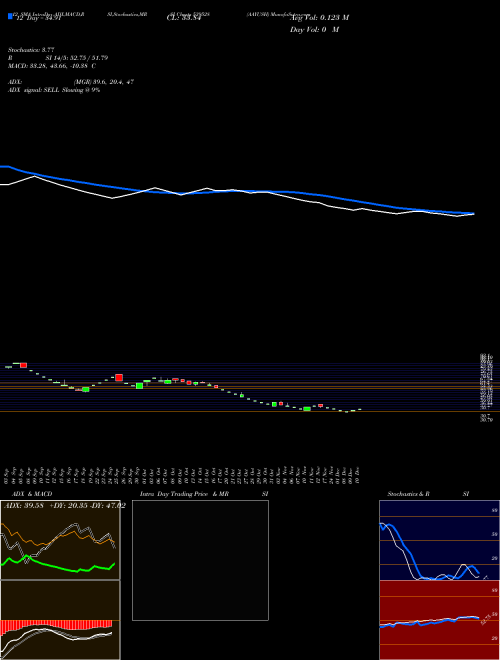Click the 'Stochastics & R' panel title

(x=408, y=494)
